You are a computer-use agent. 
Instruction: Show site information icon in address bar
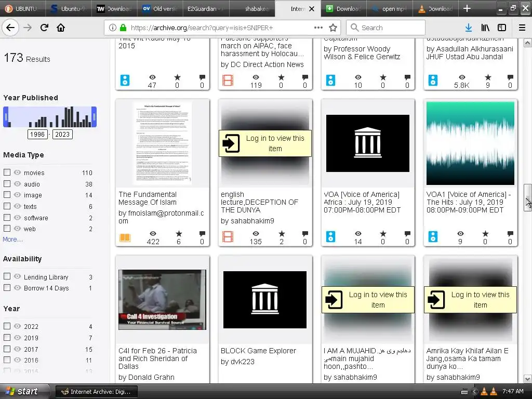pyautogui.click(x=112, y=28)
